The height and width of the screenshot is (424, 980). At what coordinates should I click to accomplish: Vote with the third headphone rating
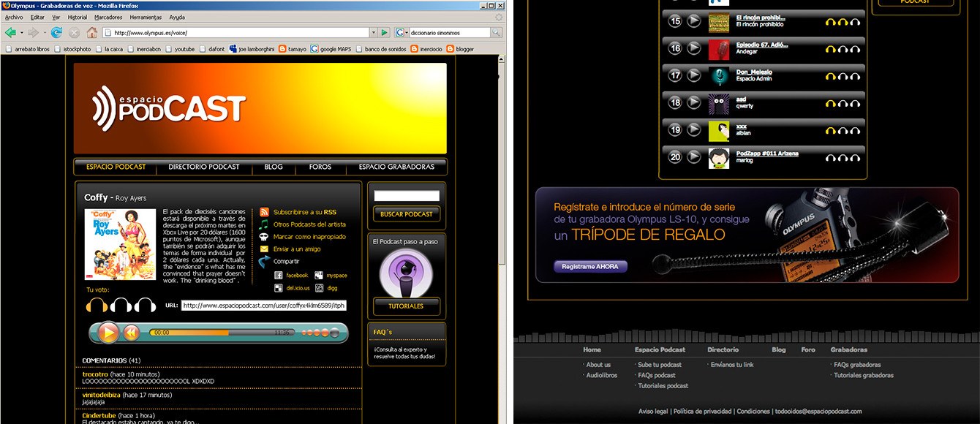[145, 306]
